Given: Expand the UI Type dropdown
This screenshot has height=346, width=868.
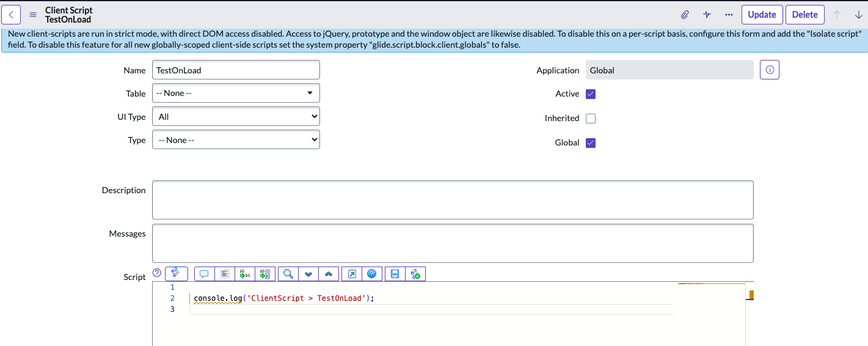Looking at the screenshot, I should (236, 117).
